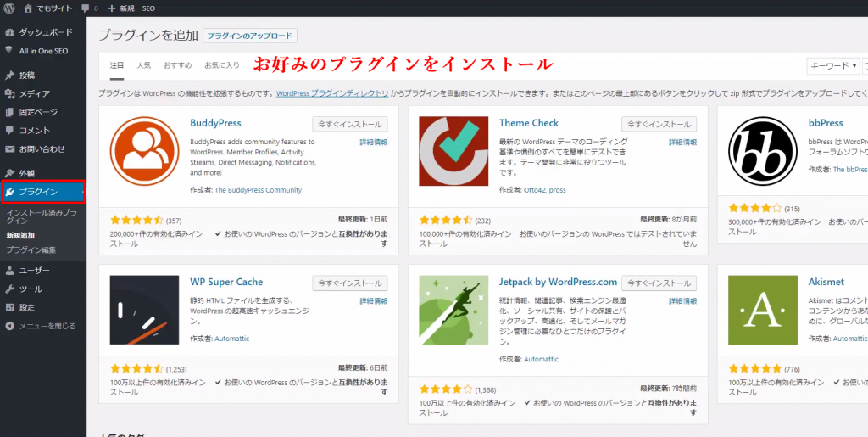Click Akismet five-star rating

[x=755, y=369]
